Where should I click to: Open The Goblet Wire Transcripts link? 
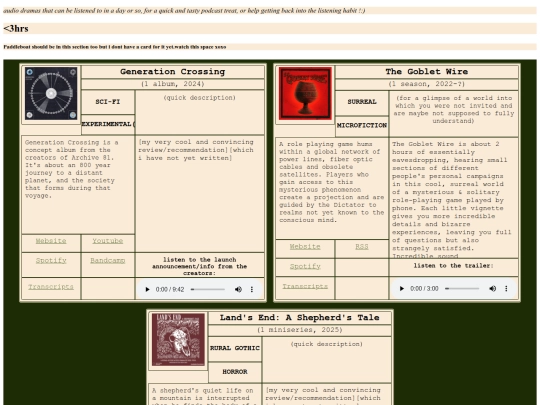tap(305, 286)
